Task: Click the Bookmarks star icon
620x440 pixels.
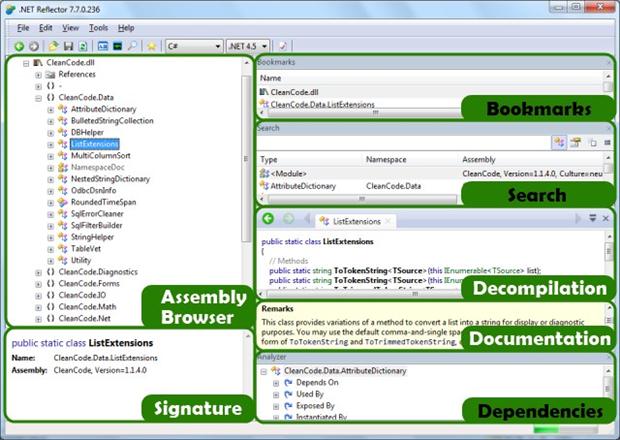Action: coord(151,46)
